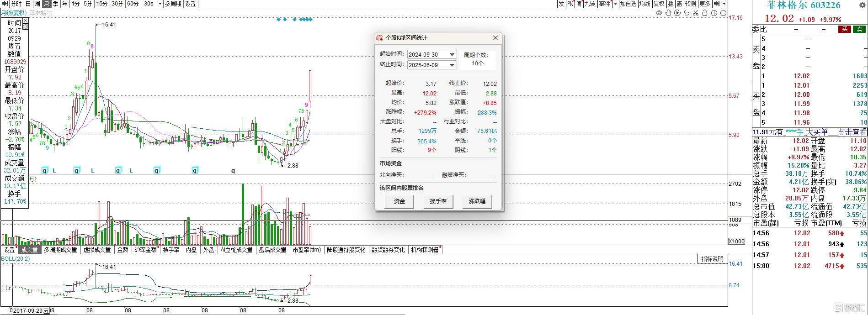Image resolution: width=868 pixels, height=315 pixels.
Task: Select 陆股通持股变化 indicator tab
Action: [x=346, y=250]
